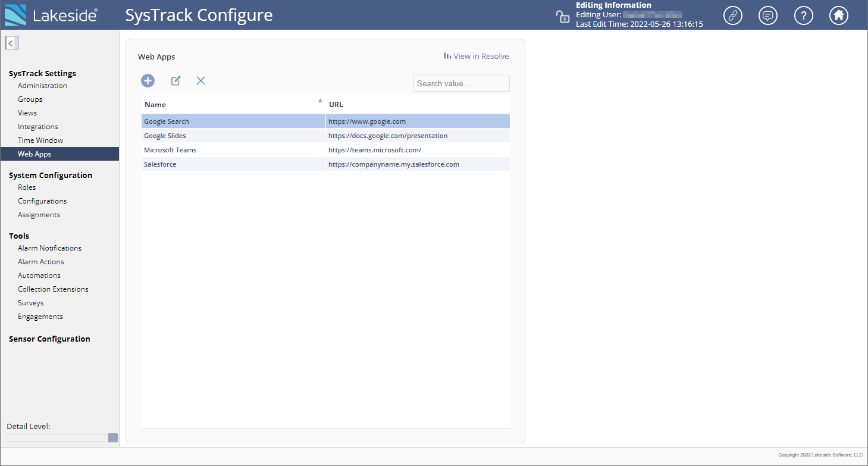Click the Search value input field
Image resolution: width=868 pixels, height=466 pixels.
[x=462, y=83]
